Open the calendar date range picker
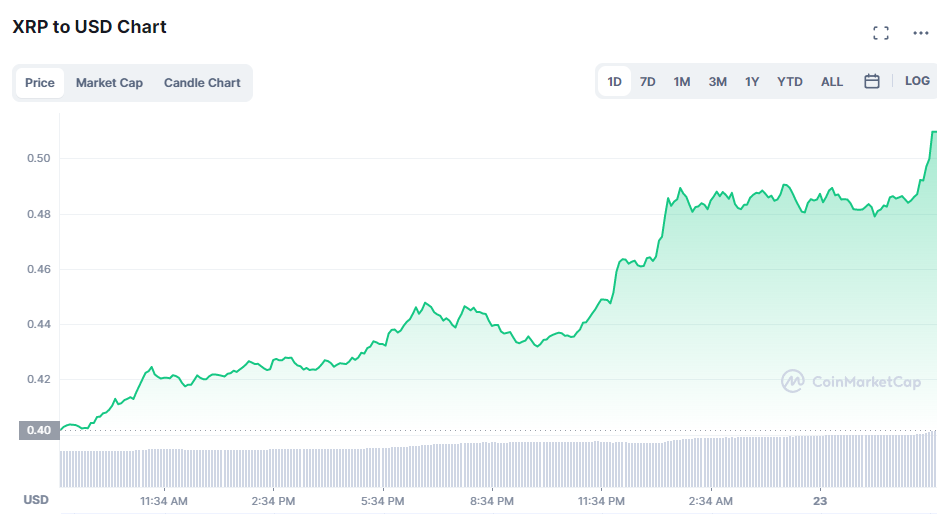The height and width of the screenshot is (514, 937). 872,81
